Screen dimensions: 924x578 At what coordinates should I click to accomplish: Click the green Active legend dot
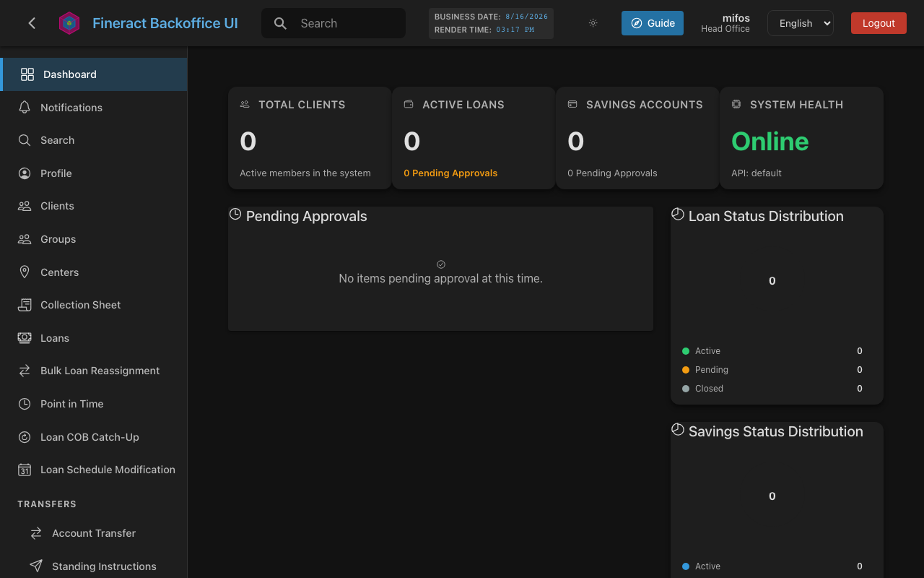(x=686, y=351)
